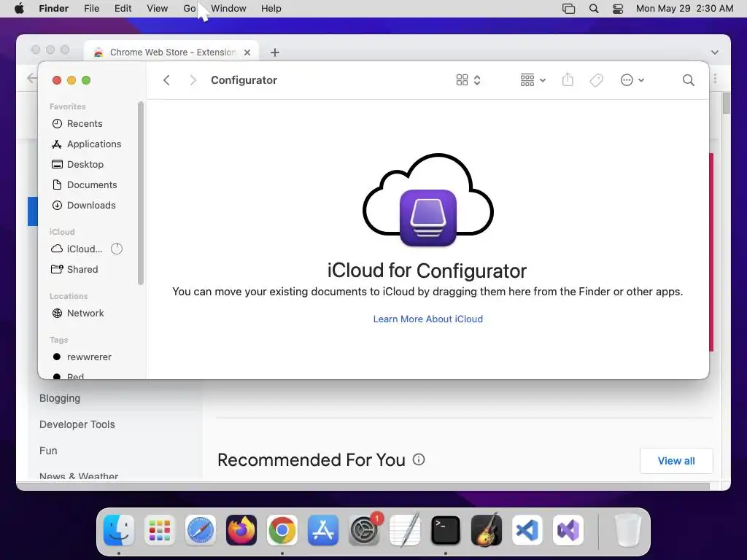Click the iCloud sync progress indicator
Viewport: 747px width, 560px height.
tap(117, 249)
